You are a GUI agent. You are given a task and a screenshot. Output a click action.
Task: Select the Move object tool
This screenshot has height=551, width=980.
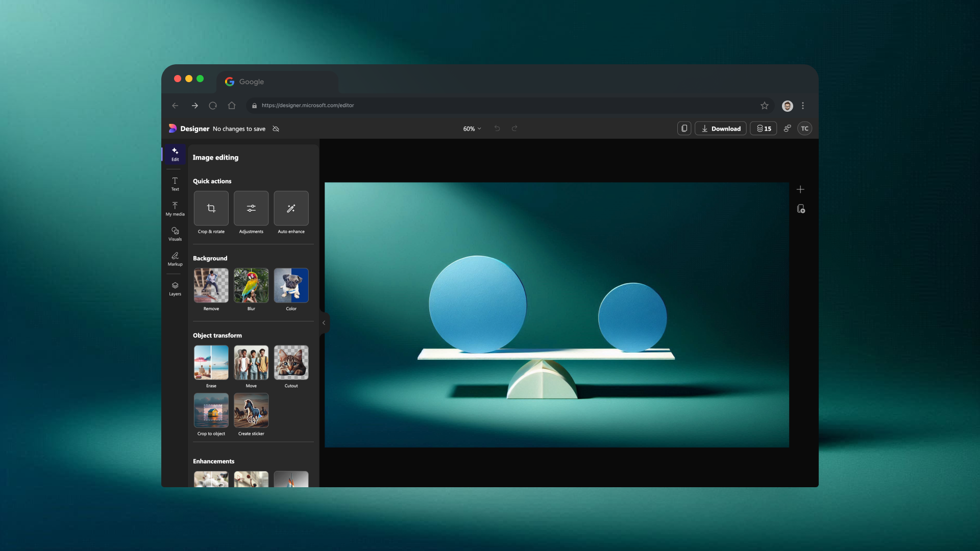pos(251,362)
